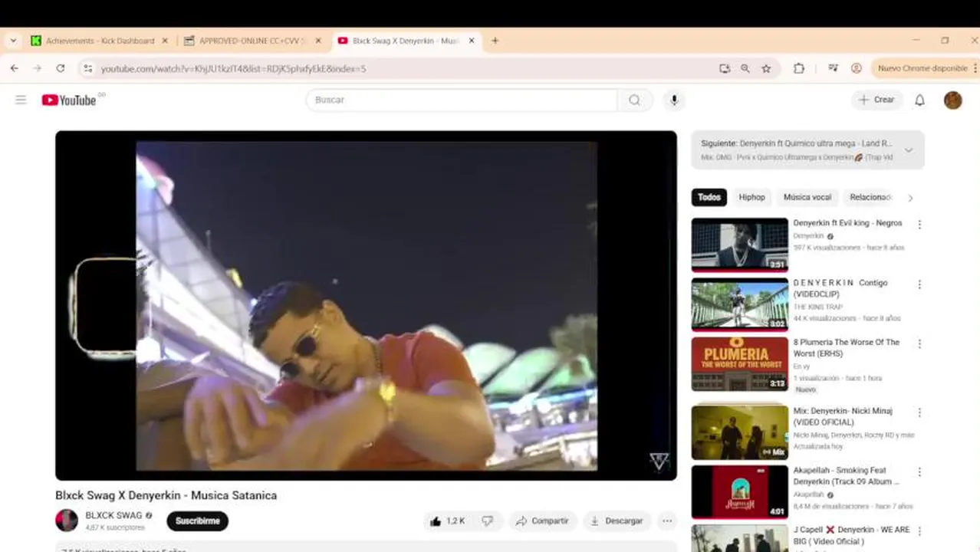Bookmark this page with the star
This screenshot has height=552, width=980.
(766, 68)
